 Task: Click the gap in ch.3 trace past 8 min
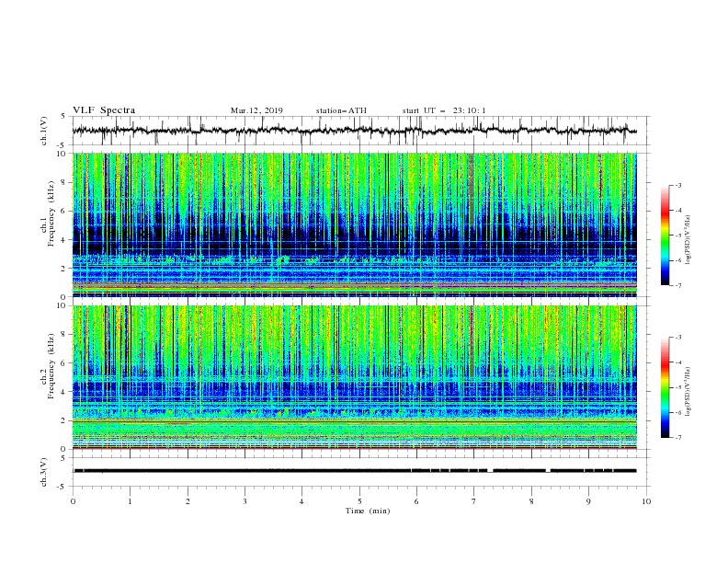coord(549,471)
